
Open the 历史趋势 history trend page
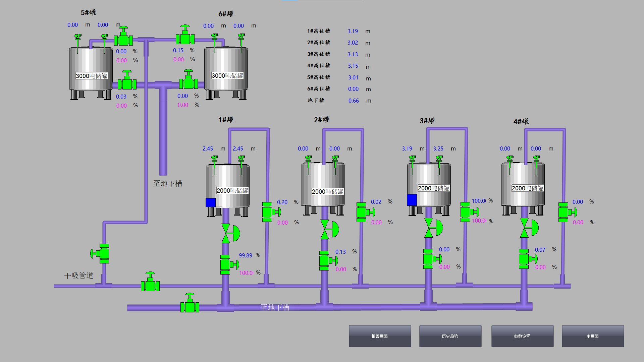(x=450, y=336)
